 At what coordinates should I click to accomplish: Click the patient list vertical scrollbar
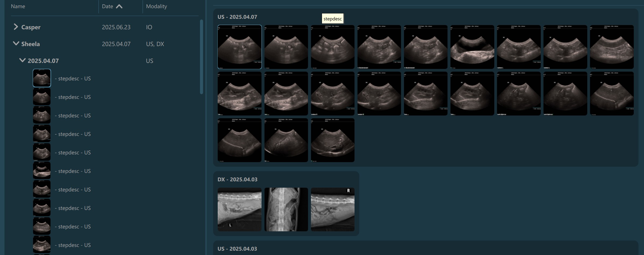click(x=202, y=57)
